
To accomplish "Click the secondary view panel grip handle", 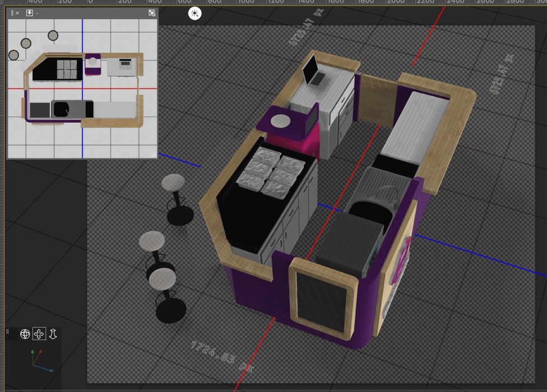I will point(12,13).
